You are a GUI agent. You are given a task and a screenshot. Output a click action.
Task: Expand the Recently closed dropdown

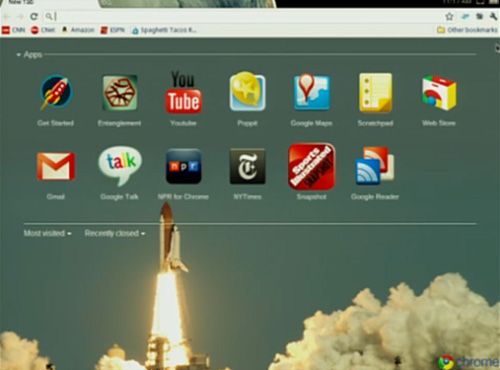tap(115, 233)
